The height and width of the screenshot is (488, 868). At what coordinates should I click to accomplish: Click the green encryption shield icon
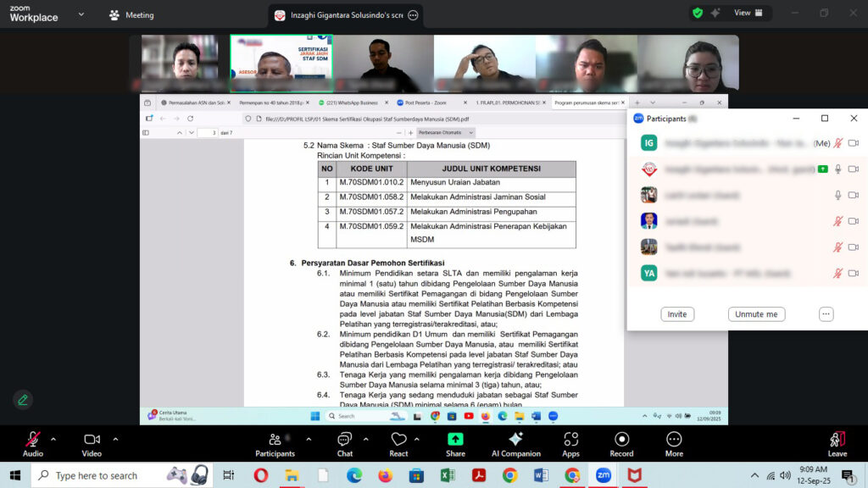[697, 14]
